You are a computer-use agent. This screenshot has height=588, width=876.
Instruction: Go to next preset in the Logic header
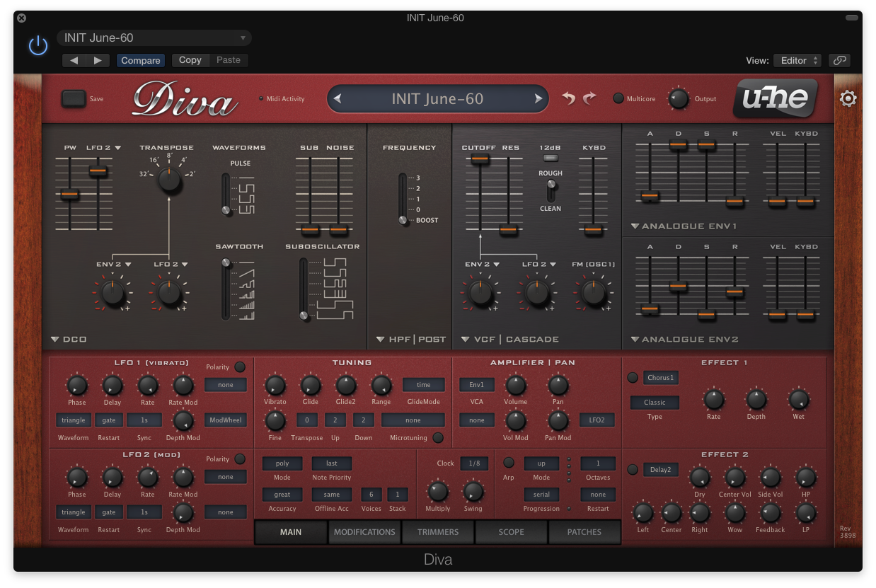98,60
